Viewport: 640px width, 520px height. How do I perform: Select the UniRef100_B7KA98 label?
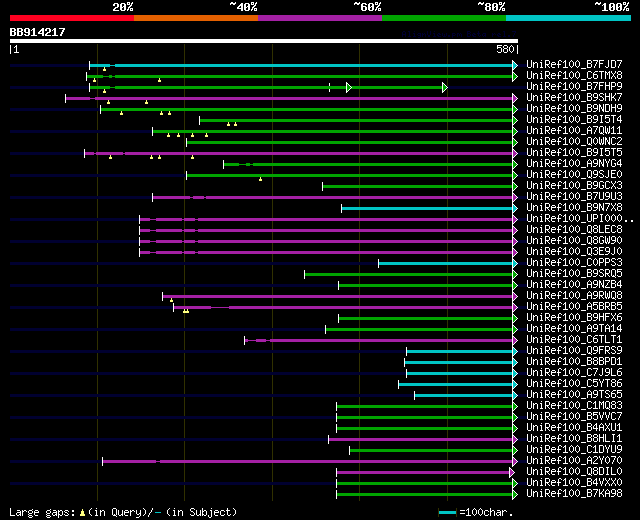coord(574,494)
